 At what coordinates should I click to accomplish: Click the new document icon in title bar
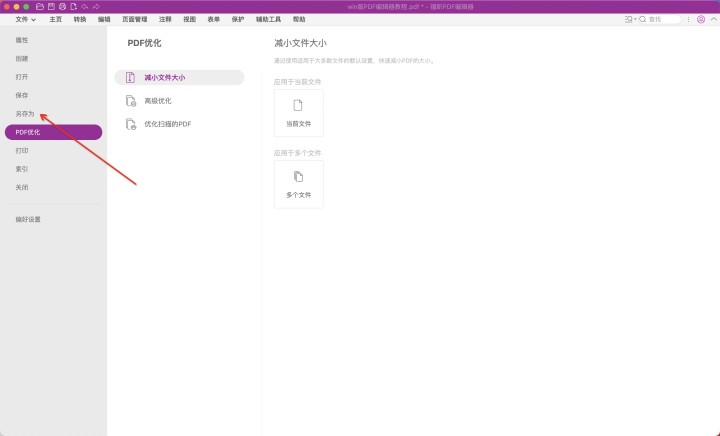(72, 6)
